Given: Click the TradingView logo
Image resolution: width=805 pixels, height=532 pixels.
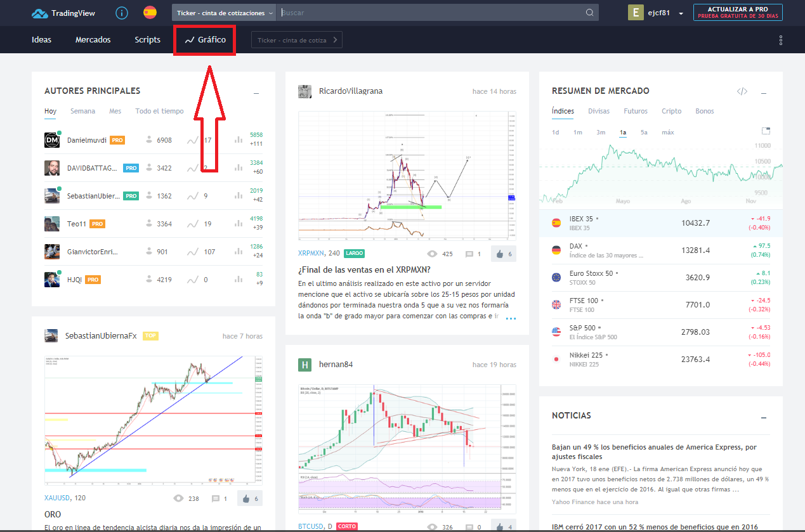Looking at the screenshot, I should pyautogui.click(x=63, y=13).
